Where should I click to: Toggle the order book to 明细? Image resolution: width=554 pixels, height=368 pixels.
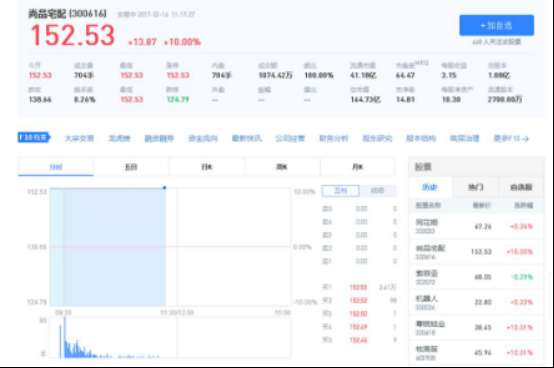coord(377,191)
